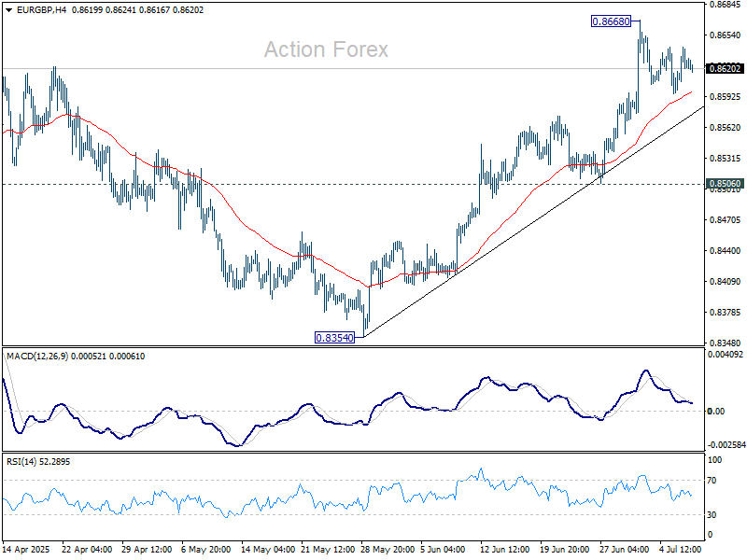This screenshot has width=747, height=560.
Task: Click the 6 May 20:00 time label
Action: click(205, 549)
